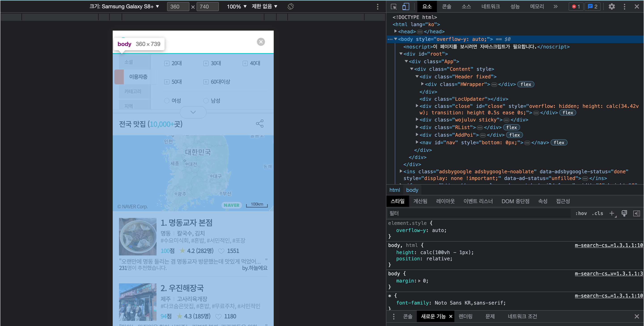The height and width of the screenshot is (326, 644).
Task: Click the new style rule plus icon
Action: click(612, 213)
